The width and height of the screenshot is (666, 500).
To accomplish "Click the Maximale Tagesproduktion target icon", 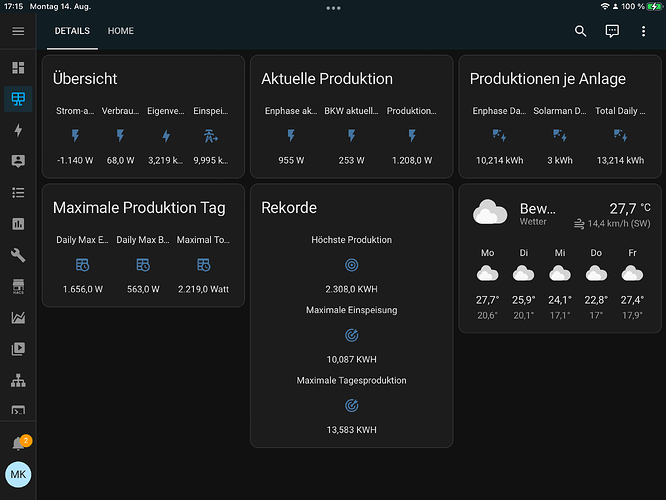I will [352, 406].
